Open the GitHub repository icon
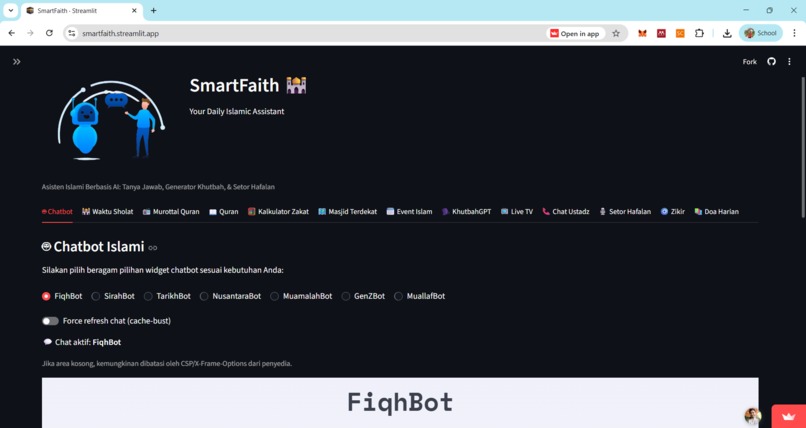 click(x=771, y=62)
